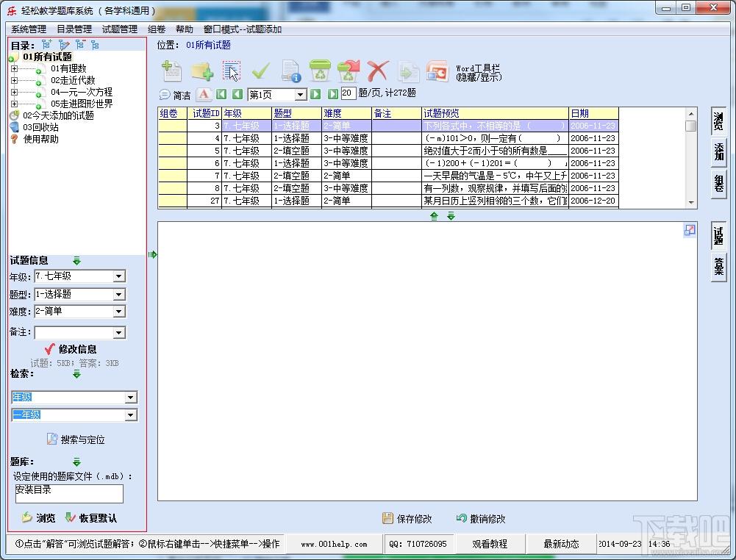The height and width of the screenshot is (560, 736).
Task: Click the font 'A' icon near 简洁
Action: [204, 94]
